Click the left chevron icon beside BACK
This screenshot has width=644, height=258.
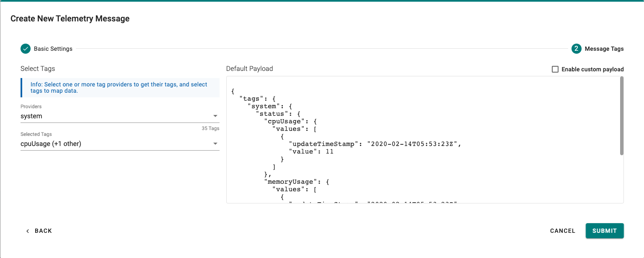(28, 231)
